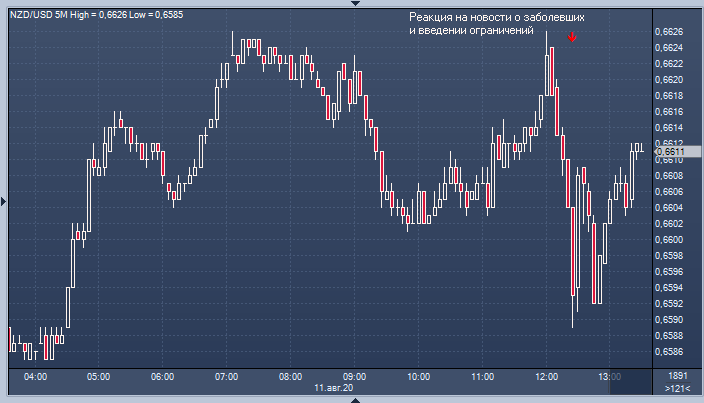Click the top panel collapse arrow

pos(352,4)
